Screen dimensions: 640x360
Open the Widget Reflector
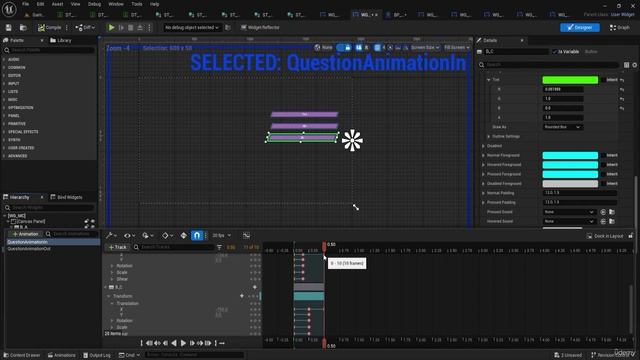click(260, 27)
